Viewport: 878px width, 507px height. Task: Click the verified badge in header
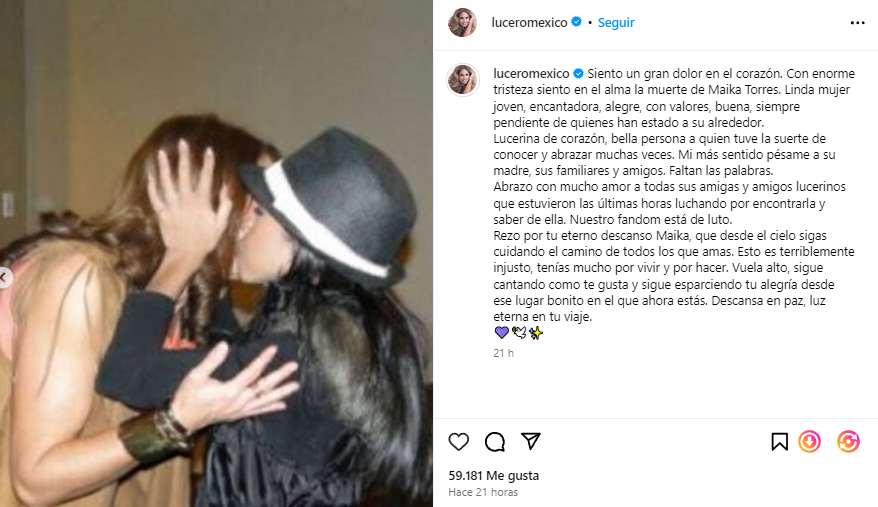[576, 22]
